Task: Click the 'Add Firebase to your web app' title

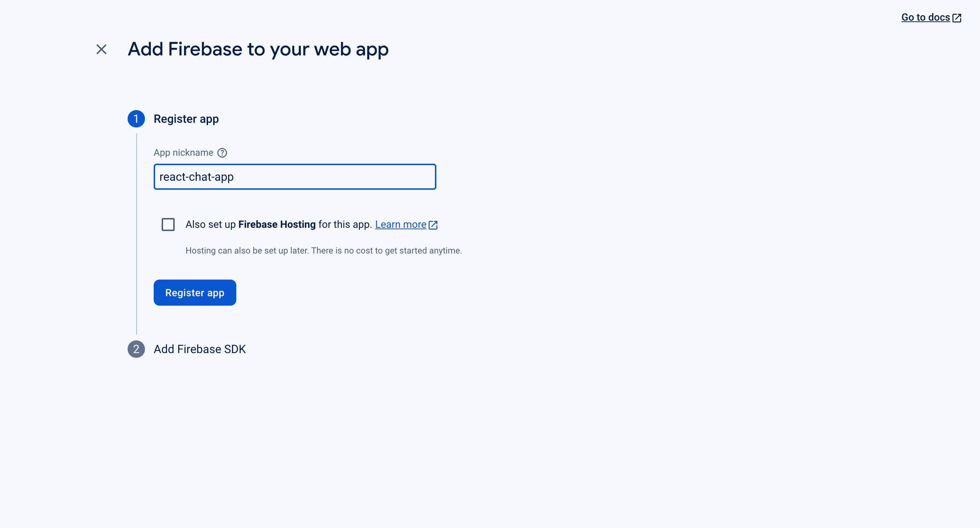Action: pyautogui.click(x=258, y=49)
